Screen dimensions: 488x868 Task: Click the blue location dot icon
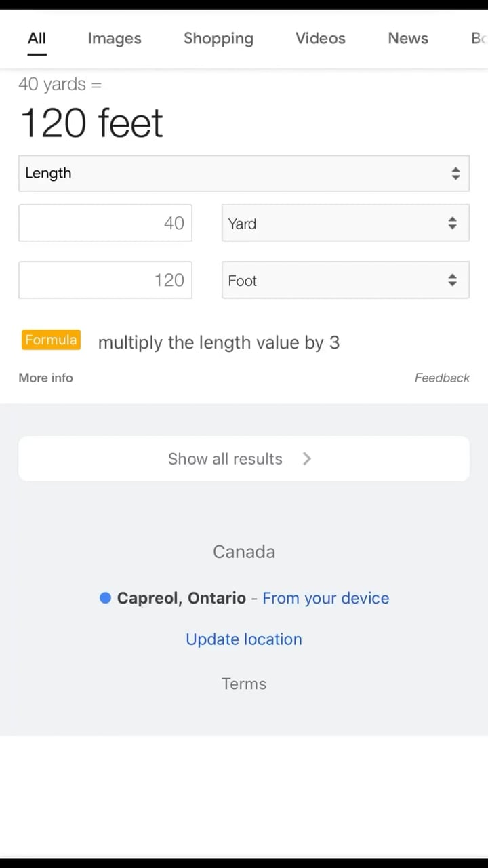click(105, 598)
